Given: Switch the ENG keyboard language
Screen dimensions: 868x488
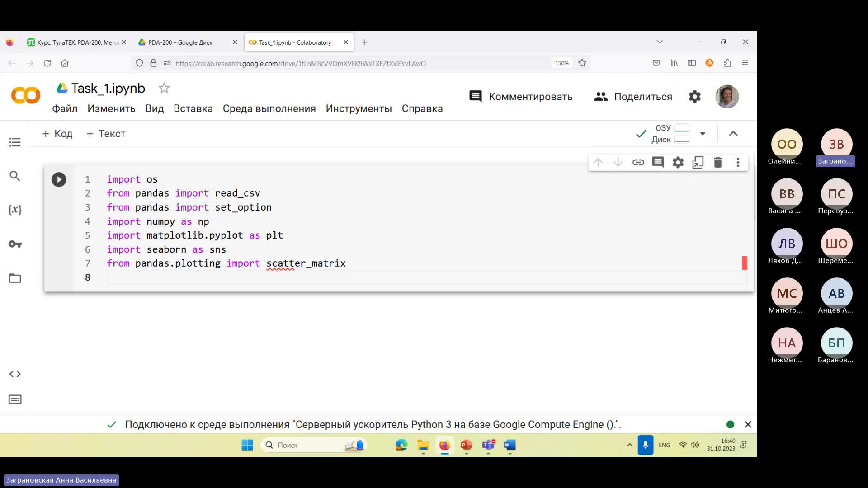Looking at the screenshot, I should [664, 445].
